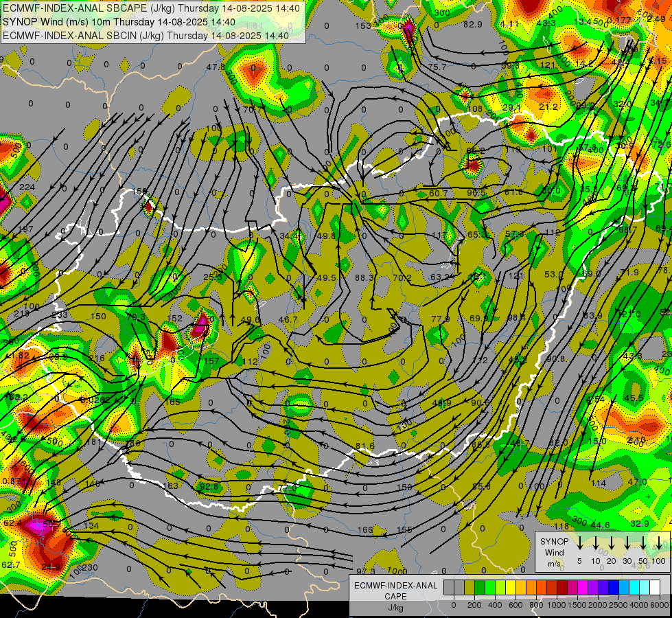Click the map value 60.7
672x618 pixels.
point(438,194)
